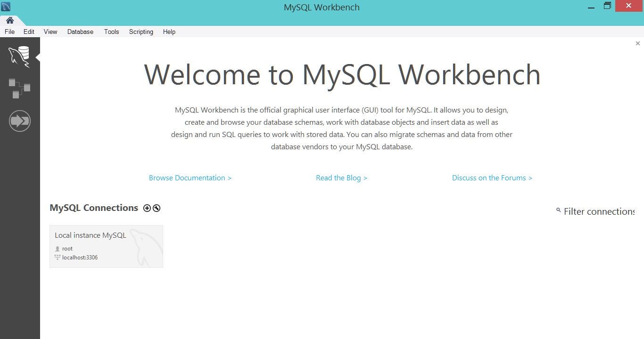This screenshot has width=644, height=339.
Task: Click the MySQL Workbench title bar app icon
Action: tap(6, 7)
